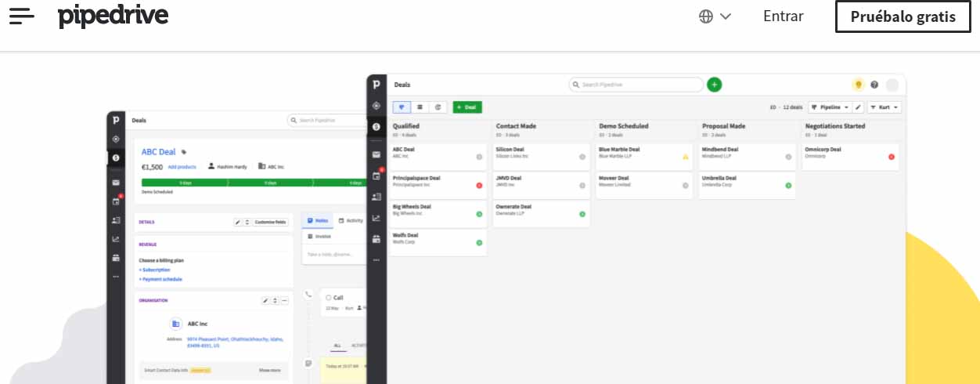Click the second green stage in deal progress bar
980x384 pixels.
pyautogui.click(x=270, y=183)
